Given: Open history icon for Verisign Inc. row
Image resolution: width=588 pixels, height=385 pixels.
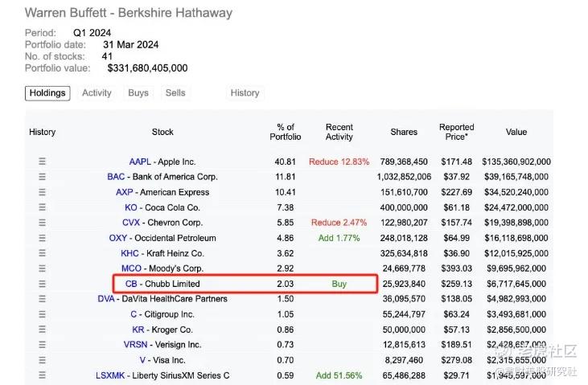Looking at the screenshot, I should [x=42, y=345].
